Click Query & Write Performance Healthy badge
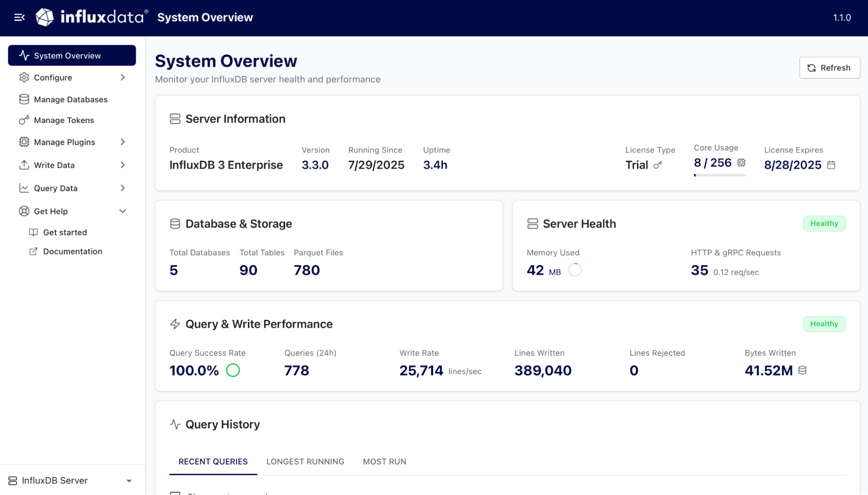 (x=824, y=324)
